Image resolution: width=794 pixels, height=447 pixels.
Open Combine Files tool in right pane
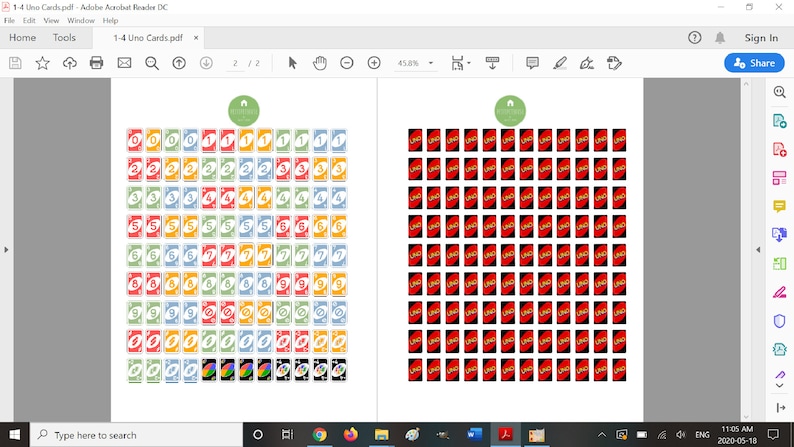[x=779, y=235]
